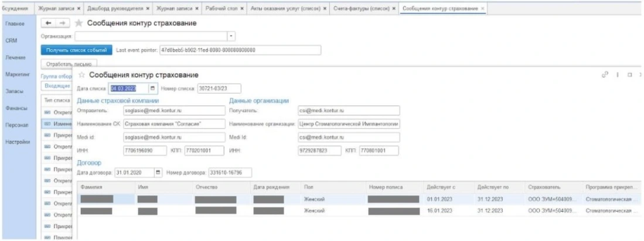Select the Сообщения контур страхование tab

(x=443, y=8)
